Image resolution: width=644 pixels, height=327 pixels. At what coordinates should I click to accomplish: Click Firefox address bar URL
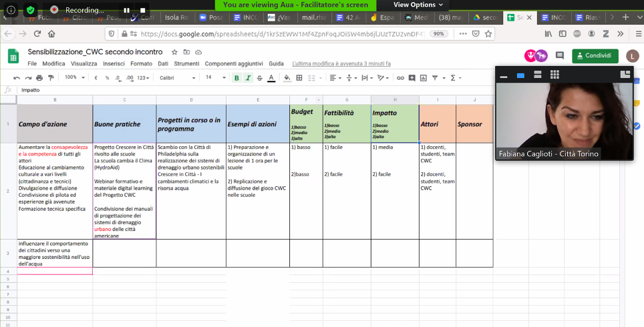click(281, 33)
